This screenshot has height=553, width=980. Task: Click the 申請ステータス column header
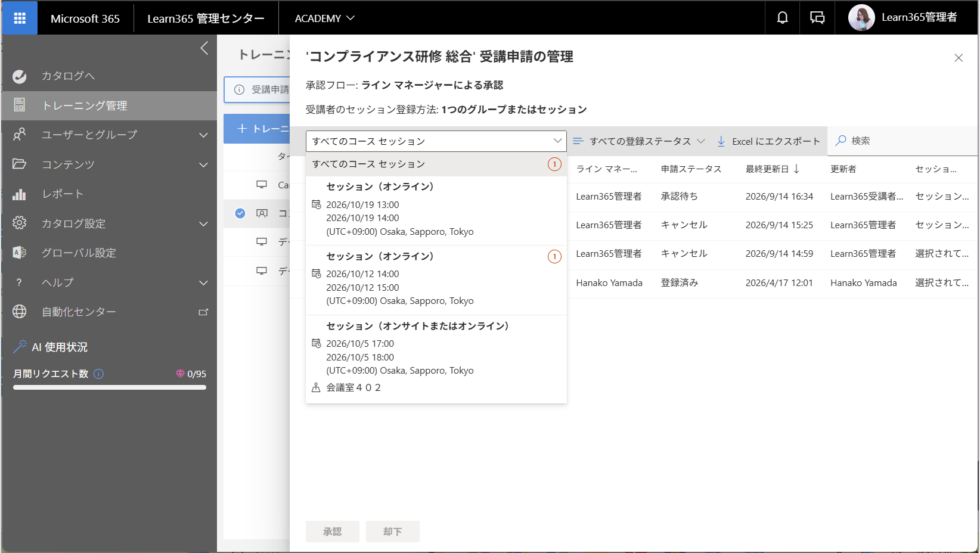691,169
